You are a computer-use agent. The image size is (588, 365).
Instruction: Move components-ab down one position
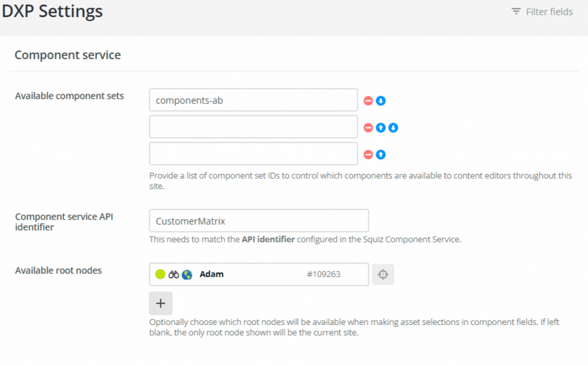pos(381,100)
